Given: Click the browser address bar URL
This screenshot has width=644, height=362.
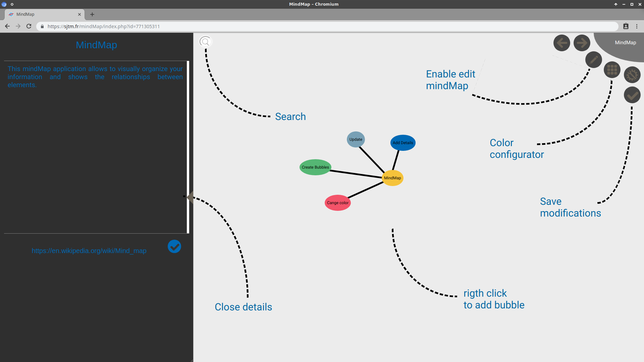Looking at the screenshot, I should click(x=103, y=26).
